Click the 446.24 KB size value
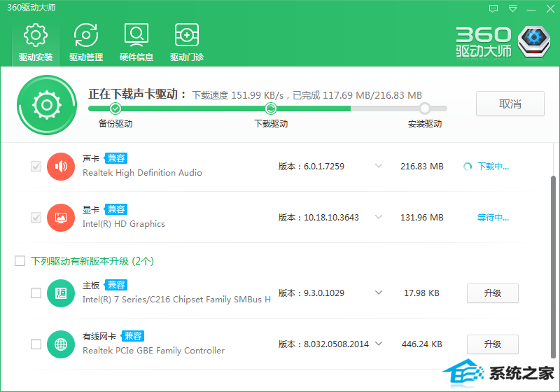Viewport: 560px width, 392px height. click(x=422, y=344)
